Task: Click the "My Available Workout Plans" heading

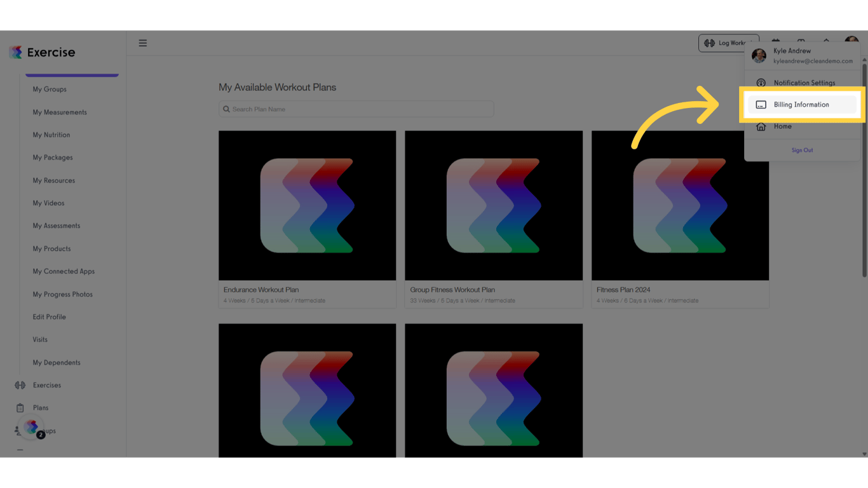Action: pos(278,87)
